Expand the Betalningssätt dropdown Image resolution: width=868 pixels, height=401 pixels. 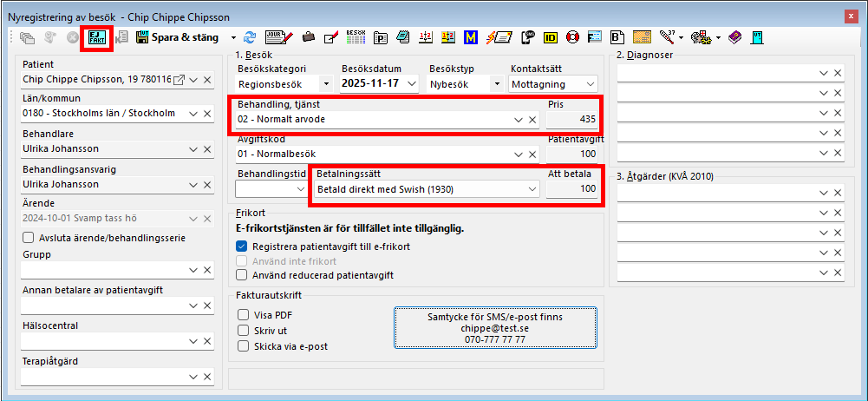coord(530,188)
